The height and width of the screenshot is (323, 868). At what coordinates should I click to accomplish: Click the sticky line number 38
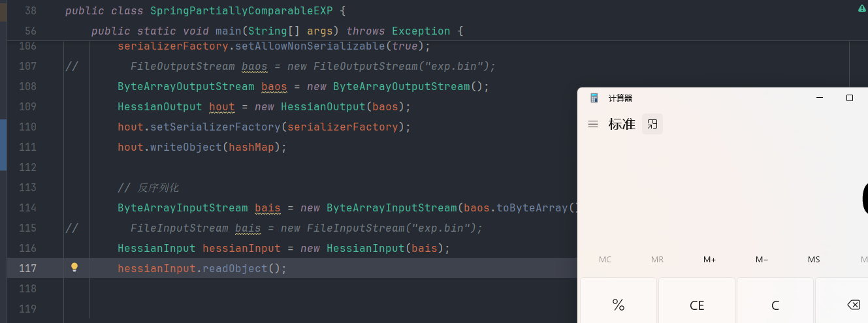[x=31, y=10]
